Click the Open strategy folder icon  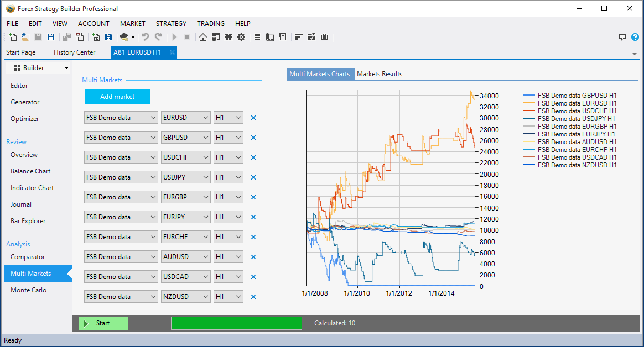tap(25, 37)
